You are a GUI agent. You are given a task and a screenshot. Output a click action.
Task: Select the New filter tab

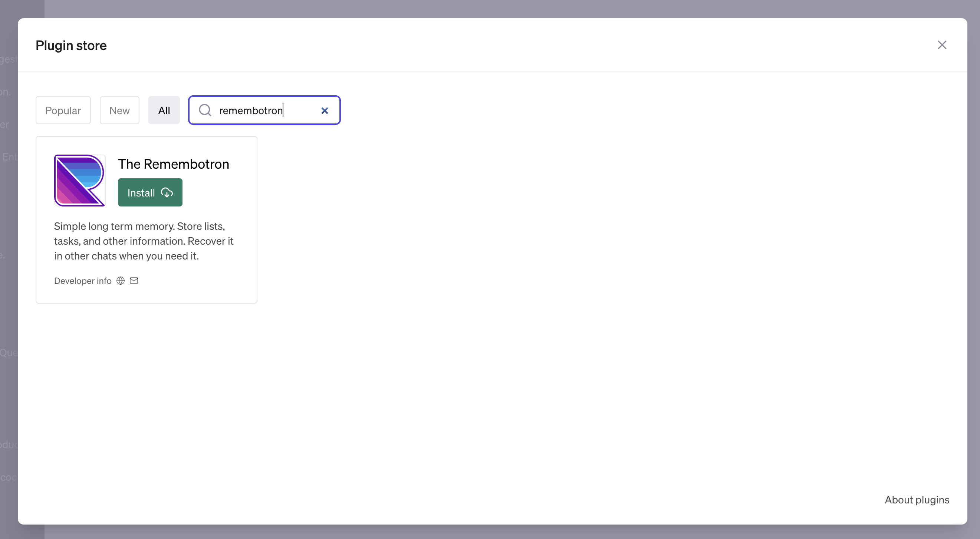click(x=119, y=110)
